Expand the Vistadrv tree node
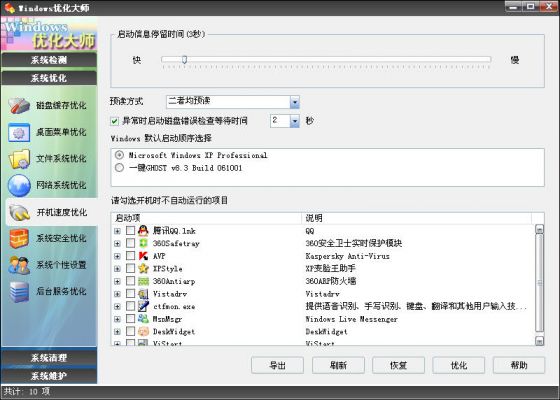Image resolution: width=560 pixels, height=400 pixels. pyautogui.click(x=117, y=294)
